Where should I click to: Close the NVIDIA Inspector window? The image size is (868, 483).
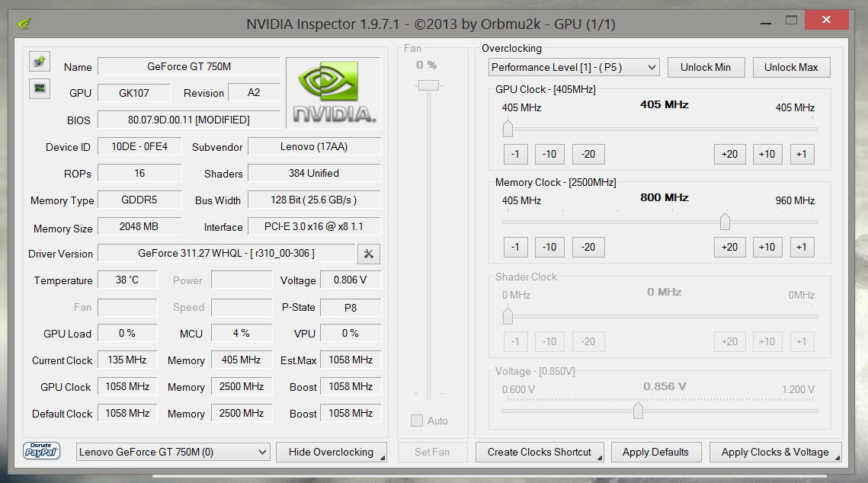pyautogui.click(x=827, y=20)
